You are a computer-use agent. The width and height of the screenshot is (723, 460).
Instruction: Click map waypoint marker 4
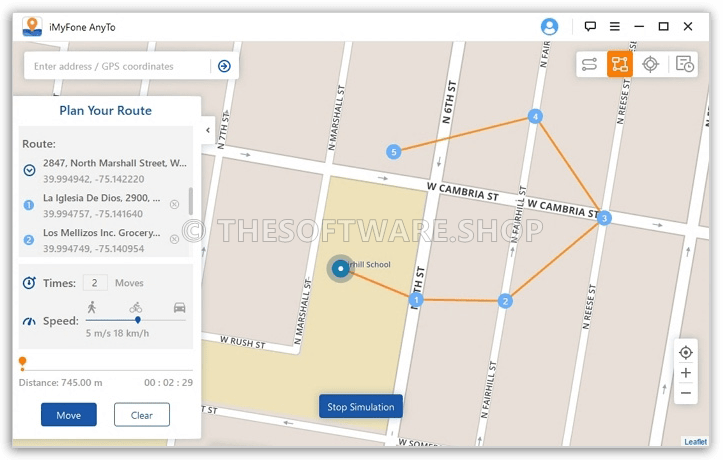pos(535,117)
